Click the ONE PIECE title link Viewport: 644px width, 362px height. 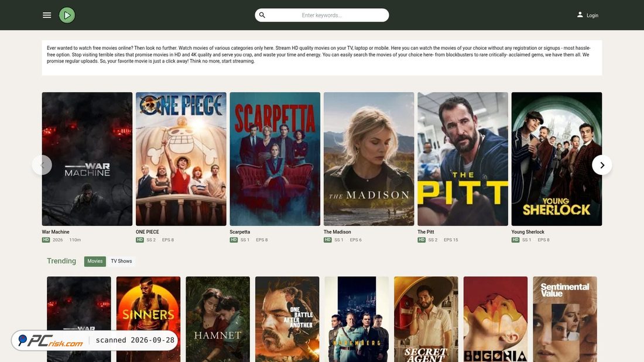[x=148, y=232]
